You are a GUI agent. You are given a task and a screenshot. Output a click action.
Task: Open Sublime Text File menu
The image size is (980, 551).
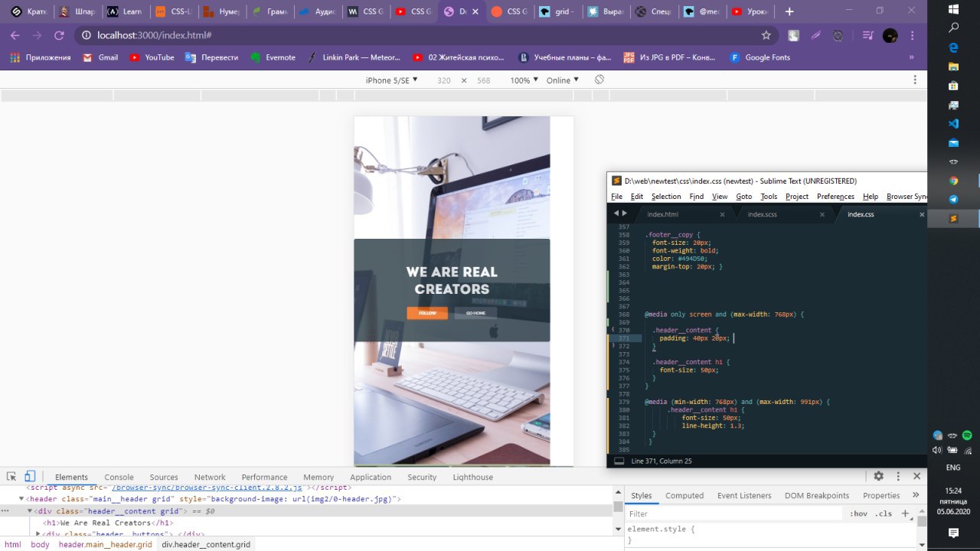click(x=616, y=197)
